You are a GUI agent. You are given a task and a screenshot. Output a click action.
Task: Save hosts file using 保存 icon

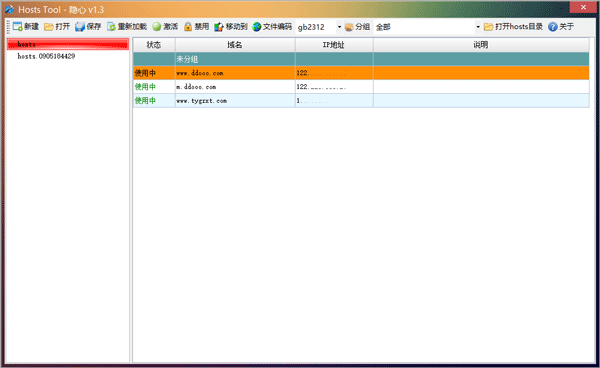[80, 26]
